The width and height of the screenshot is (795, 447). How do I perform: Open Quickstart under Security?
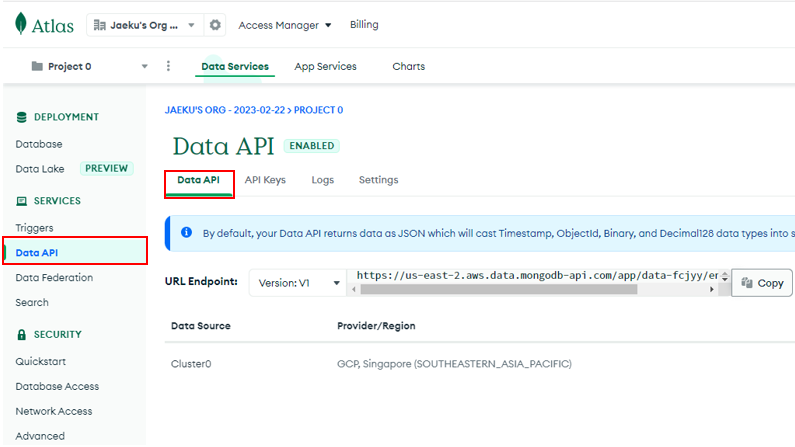pyautogui.click(x=41, y=361)
